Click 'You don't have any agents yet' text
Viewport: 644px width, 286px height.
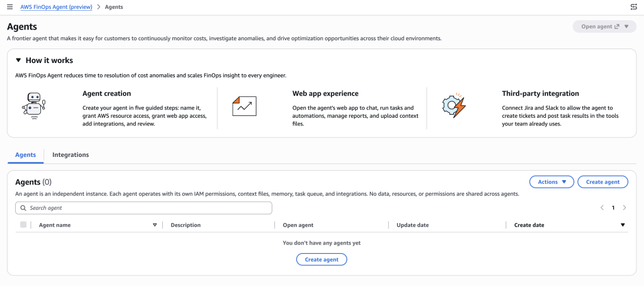tap(321, 243)
